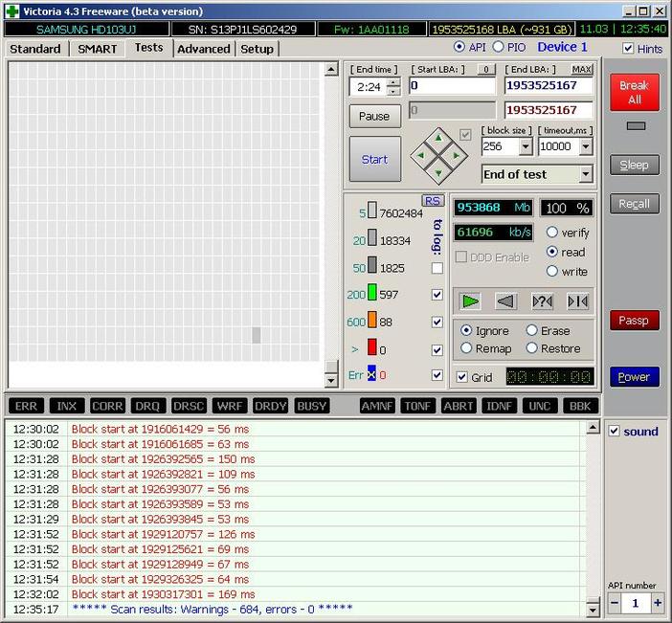Image resolution: width=672 pixels, height=623 pixels.
Task: Click the red Break All button
Action: pos(635,92)
